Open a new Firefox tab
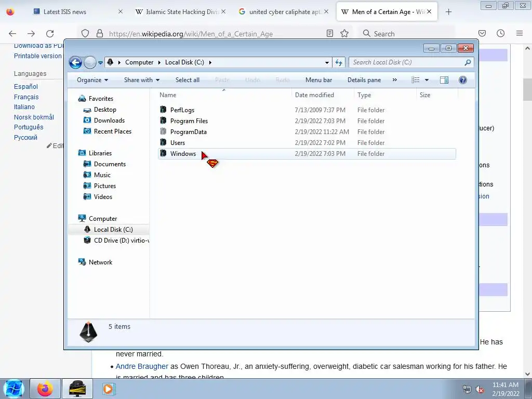The image size is (532, 399). pyautogui.click(x=448, y=12)
